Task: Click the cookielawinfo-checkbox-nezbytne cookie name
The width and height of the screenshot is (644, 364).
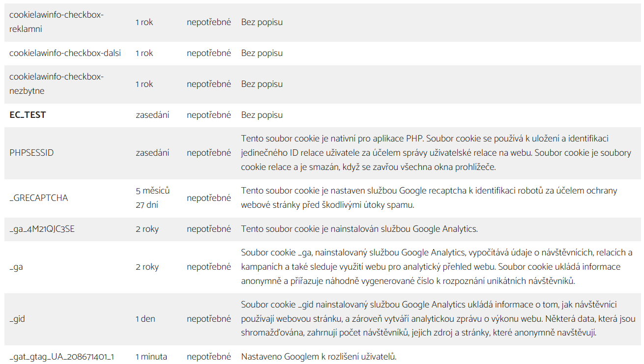Action: [x=57, y=84]
